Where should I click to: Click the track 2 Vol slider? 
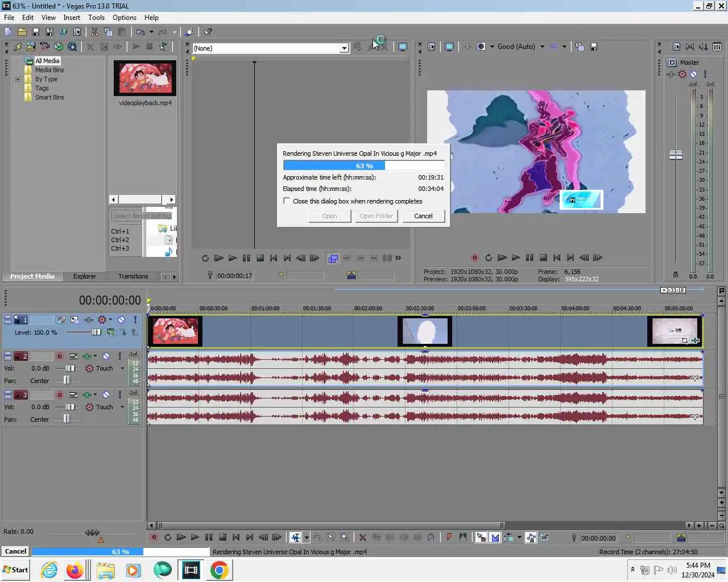[x=70, y=368]
